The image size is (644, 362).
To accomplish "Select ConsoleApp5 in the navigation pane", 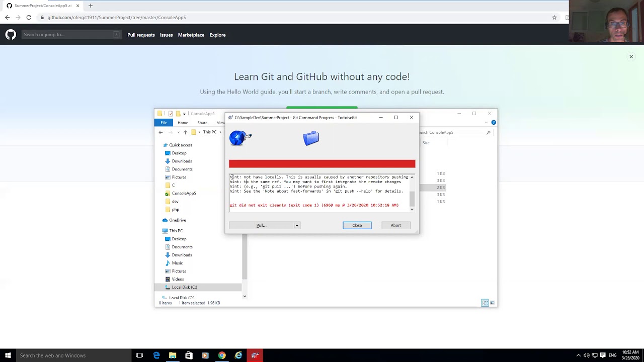I will (184, 193).
